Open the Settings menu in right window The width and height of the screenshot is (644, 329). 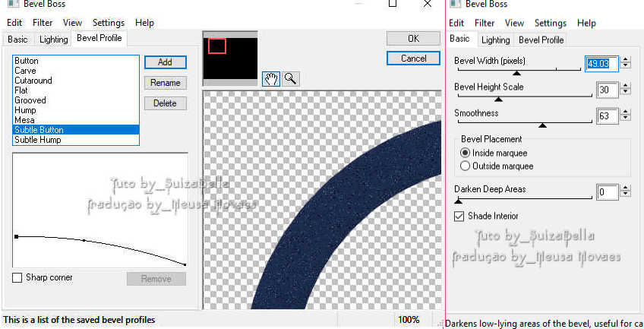click(551, 23)
